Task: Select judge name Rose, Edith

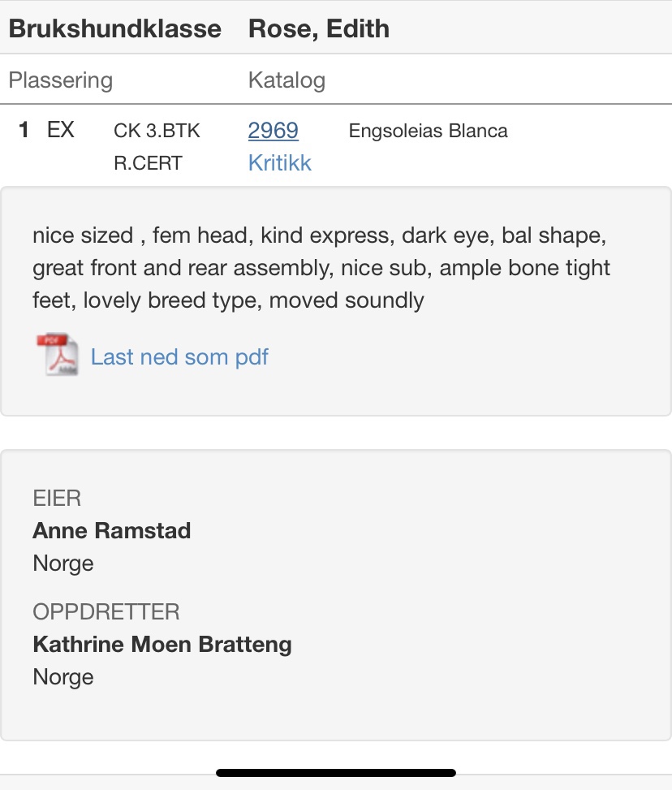Action: 318,28
